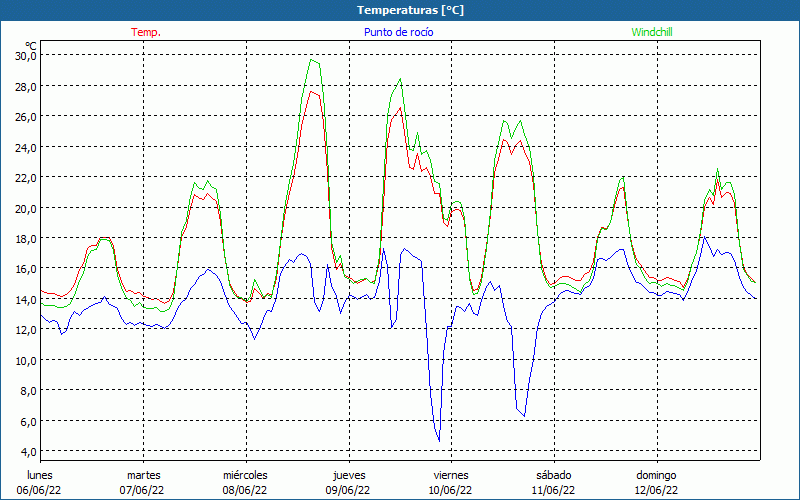Click the martes day label
Screen dimensions: 800x500
144,475
